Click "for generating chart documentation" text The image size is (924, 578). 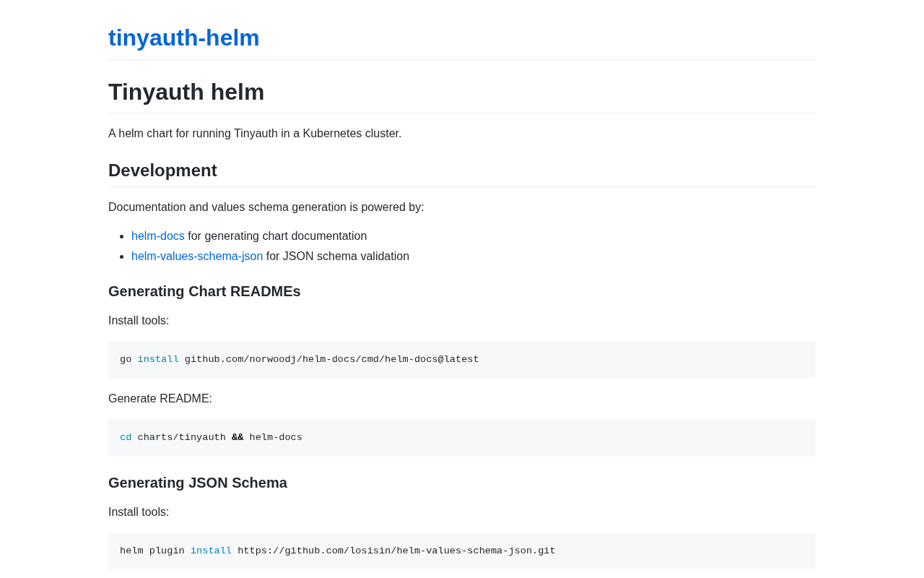(x=277, y=236)
